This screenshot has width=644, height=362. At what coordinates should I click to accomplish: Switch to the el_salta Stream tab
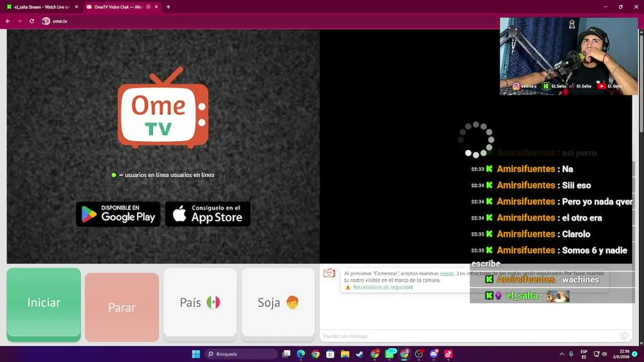(41, 7)
